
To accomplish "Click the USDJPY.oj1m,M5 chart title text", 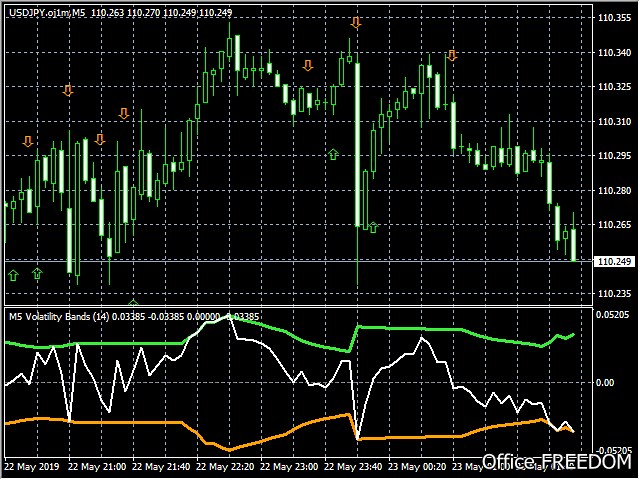I will coord(47,13).
